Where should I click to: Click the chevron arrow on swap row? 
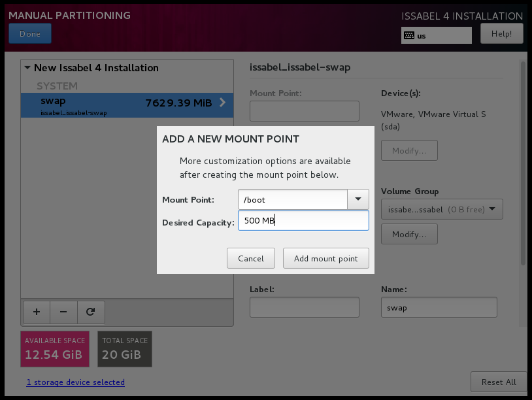223,103
